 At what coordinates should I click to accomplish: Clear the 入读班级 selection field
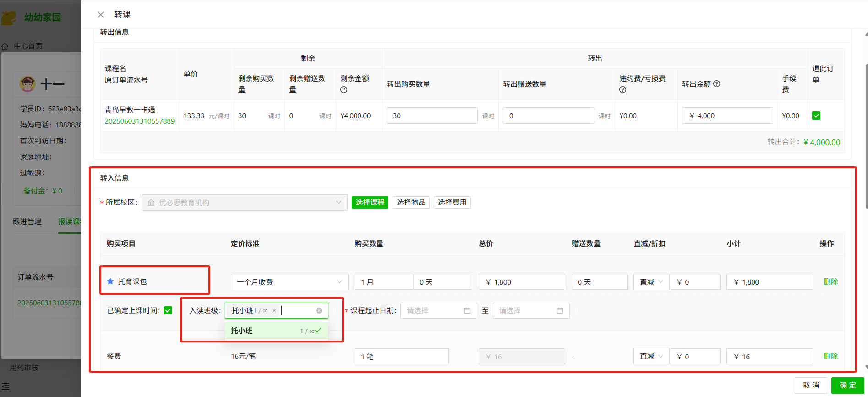319,311
